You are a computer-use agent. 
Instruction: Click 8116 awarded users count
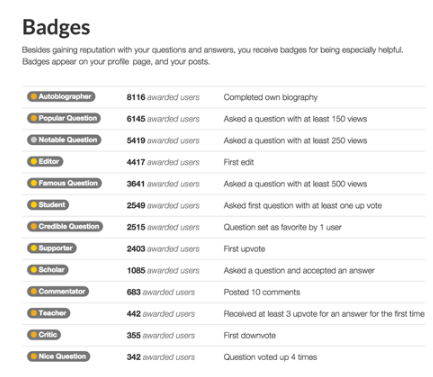[x=163, y=97]
